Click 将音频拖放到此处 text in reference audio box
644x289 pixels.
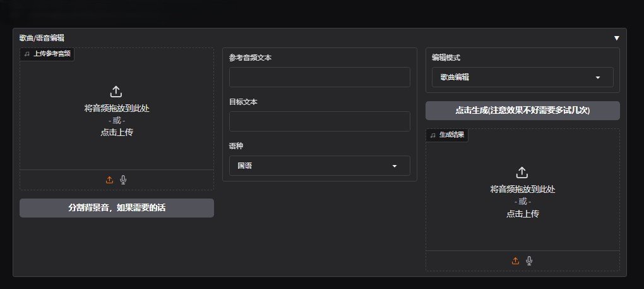(x=116, y=108)
